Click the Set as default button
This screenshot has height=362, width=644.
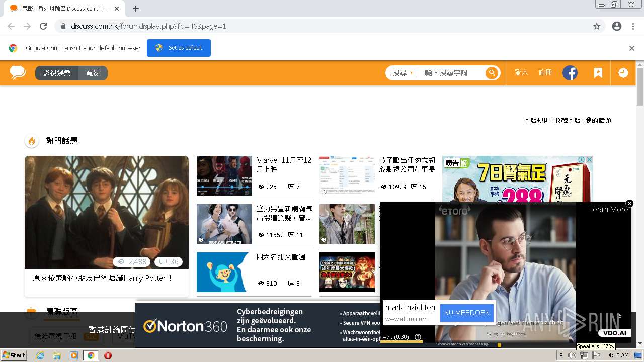179,48
